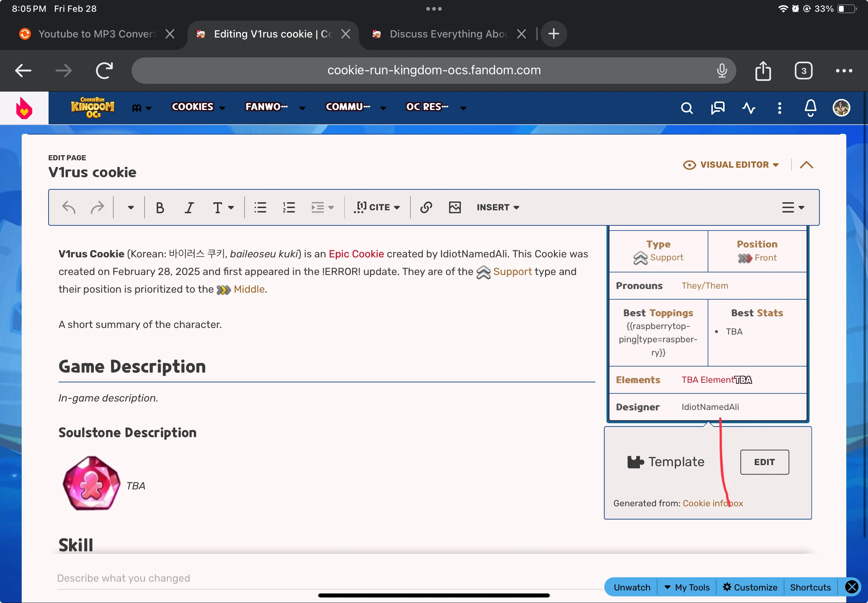Insert an image using the media icon
The height and width of the screenshot is (603, 868).
click(x=455, y=207)
